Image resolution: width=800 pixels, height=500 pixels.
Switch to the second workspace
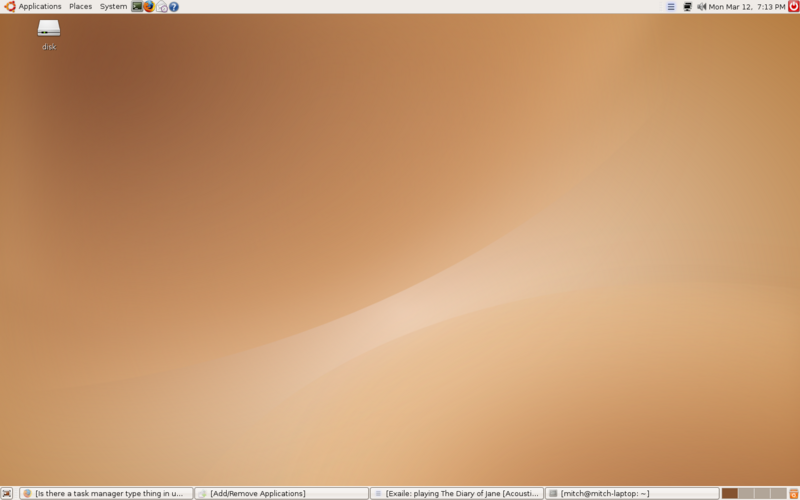746,493
